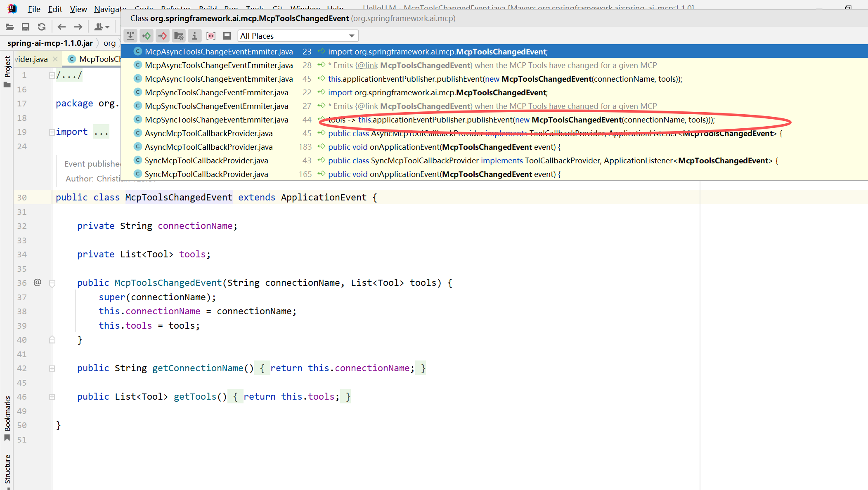
Task: Click spring-ai-mcp-1.1.0.jar breadcrumb
Action: click(50, 43)
